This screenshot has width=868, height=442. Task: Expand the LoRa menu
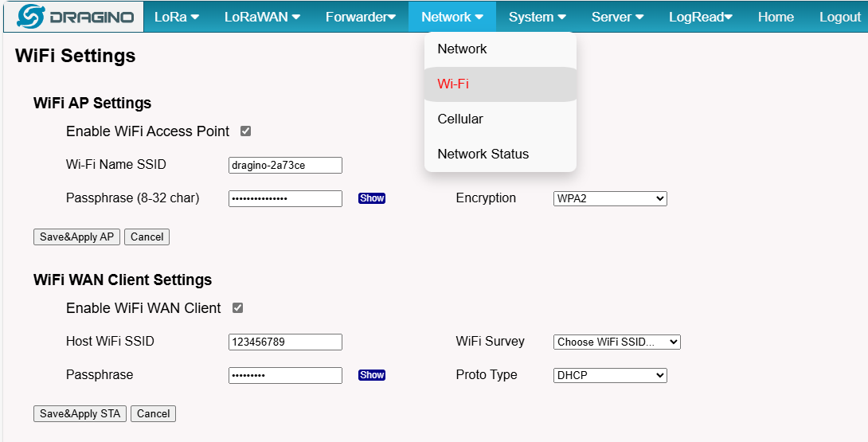[177, 18]
